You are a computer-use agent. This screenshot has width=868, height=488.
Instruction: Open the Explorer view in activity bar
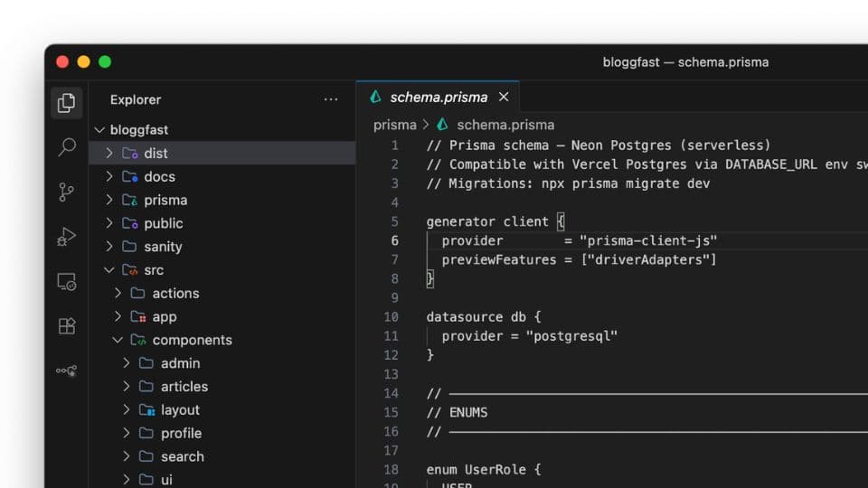[66, 103]
